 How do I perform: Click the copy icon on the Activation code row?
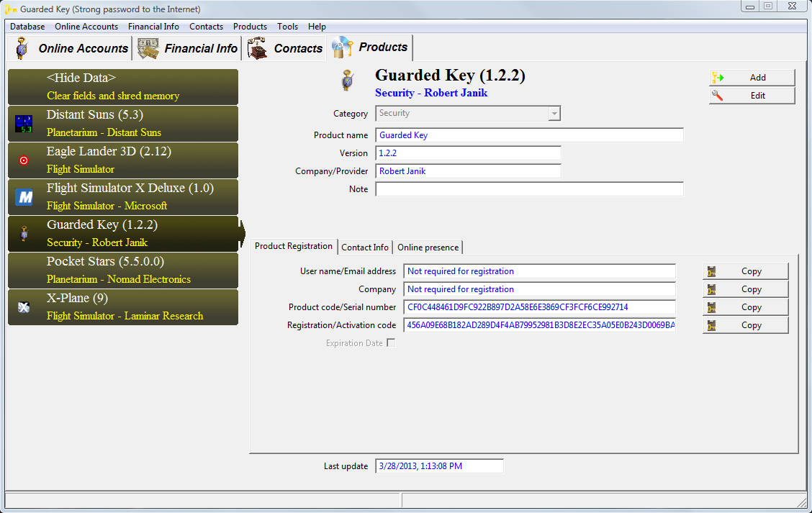(x=711, y=326)
